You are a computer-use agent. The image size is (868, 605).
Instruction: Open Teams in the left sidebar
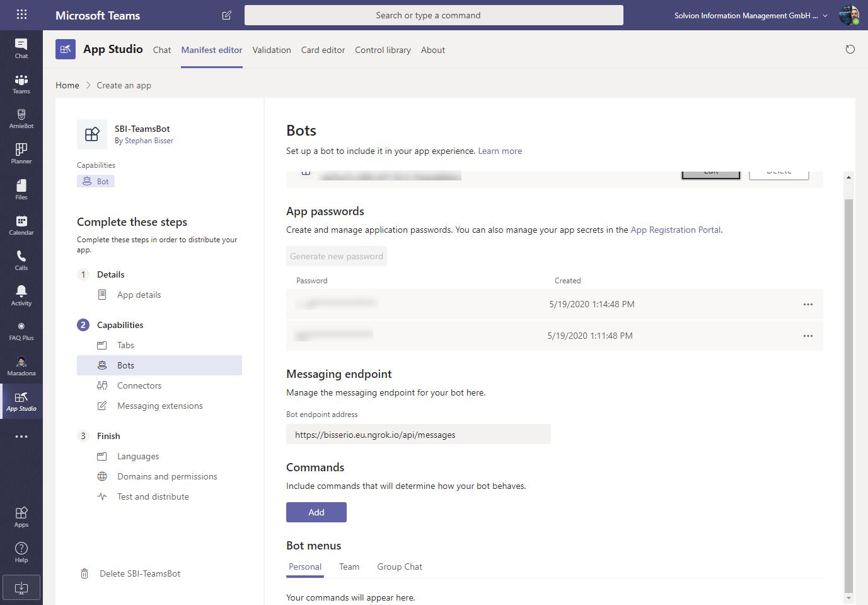tap(21, 83)
